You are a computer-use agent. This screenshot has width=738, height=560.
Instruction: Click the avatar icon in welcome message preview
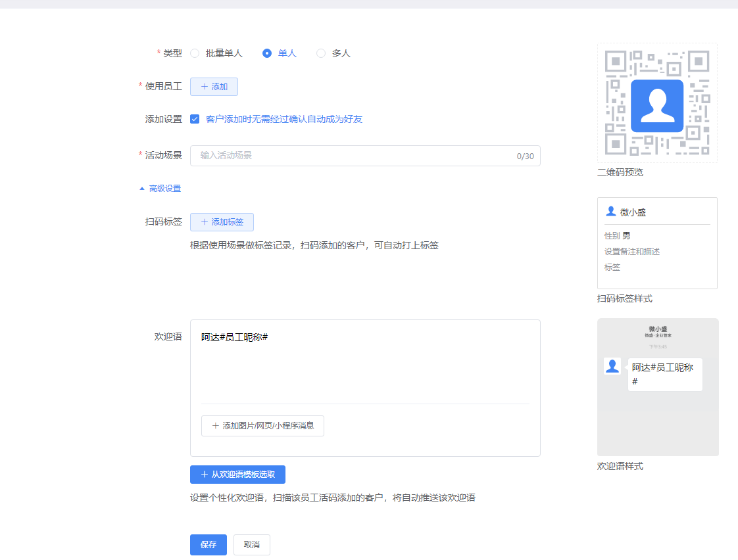(x=612, y=367)
